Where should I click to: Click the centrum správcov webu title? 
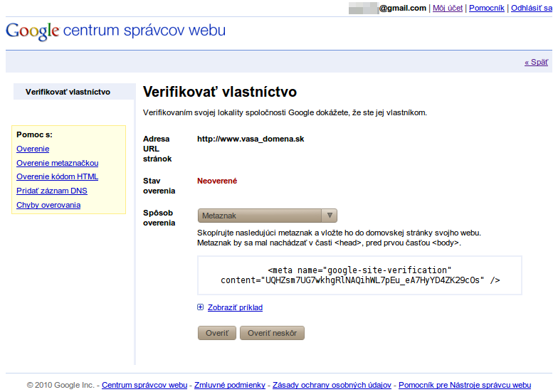pyautogui.click(x=144, y=30)
